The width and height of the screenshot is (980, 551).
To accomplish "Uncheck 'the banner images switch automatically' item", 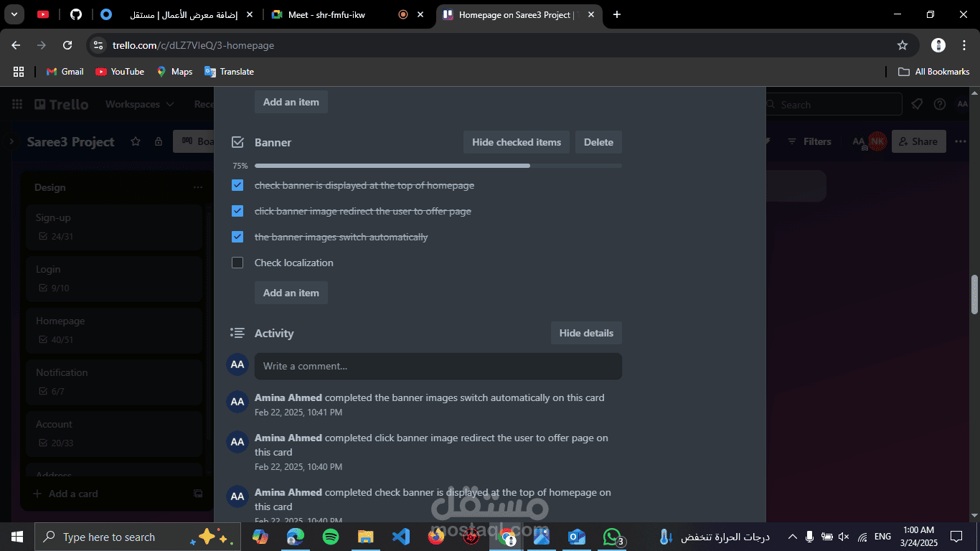I will [x=237, y=237].
